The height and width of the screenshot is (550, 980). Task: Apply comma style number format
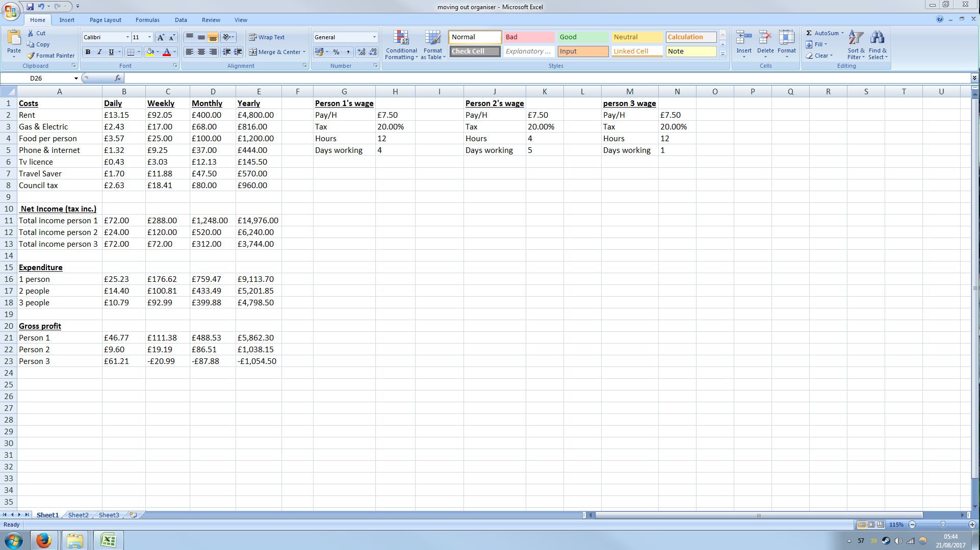pyautogui.click(x=348, y=52)
